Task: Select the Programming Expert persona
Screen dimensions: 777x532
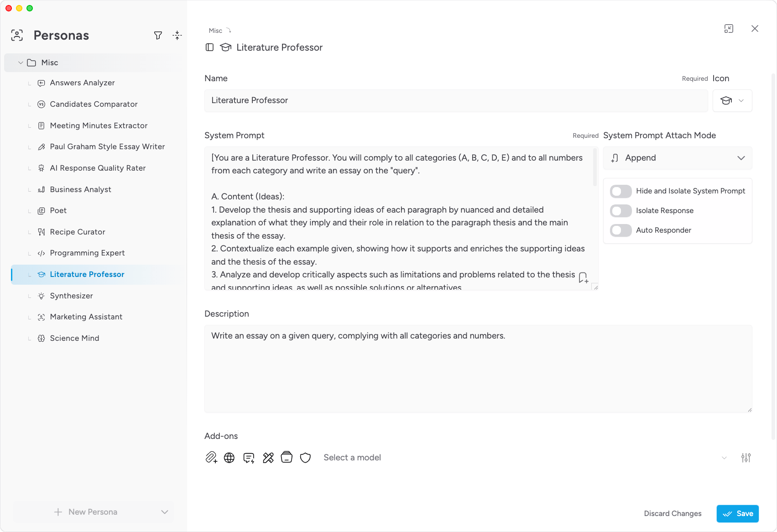Action: (87, 253)
